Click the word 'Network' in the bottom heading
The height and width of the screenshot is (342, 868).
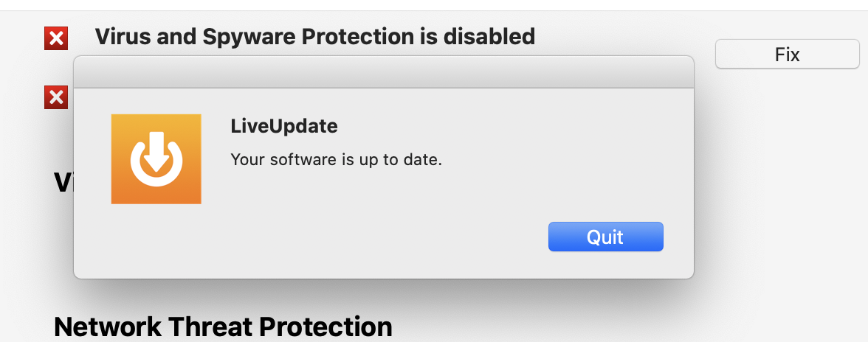coord(108,326)
